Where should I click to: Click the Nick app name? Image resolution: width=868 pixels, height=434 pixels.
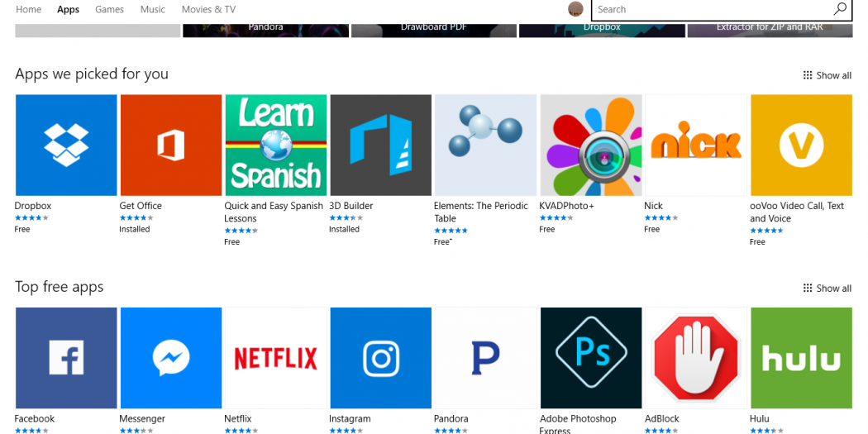coord(653,205)
